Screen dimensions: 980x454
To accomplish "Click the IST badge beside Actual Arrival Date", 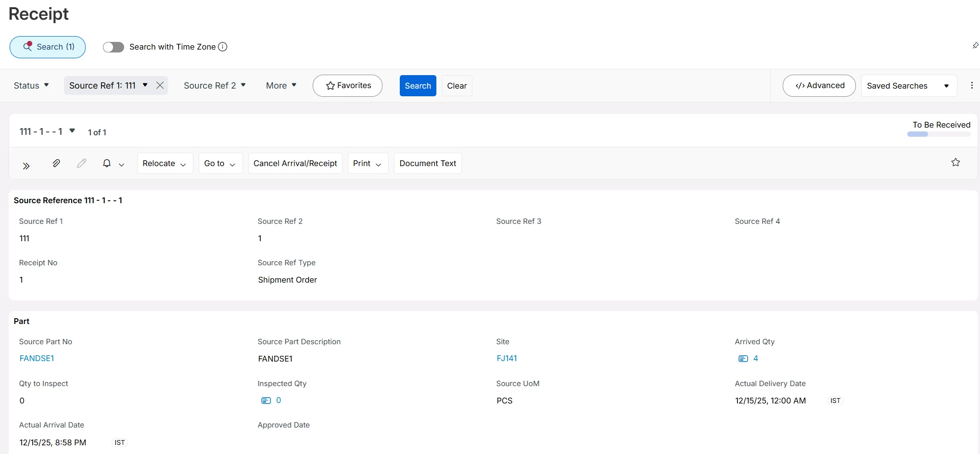I will tap(120, 442).
